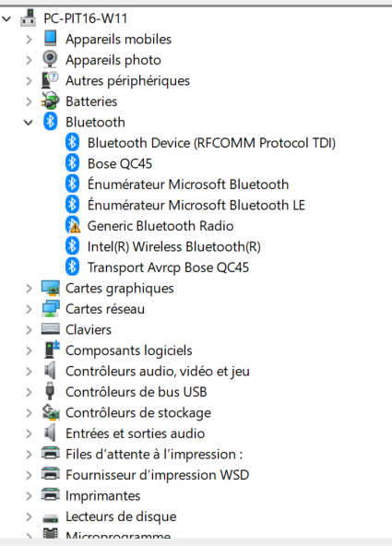The image size is (392, 546).
Task: Click the Cartes graphiques display adapter icon
Action: point(51,288)
